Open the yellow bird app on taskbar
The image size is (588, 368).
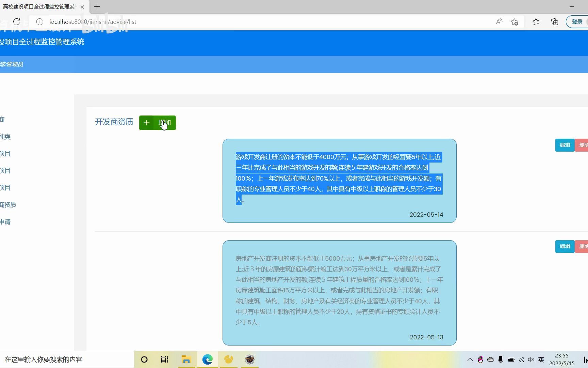click(229, 359)
